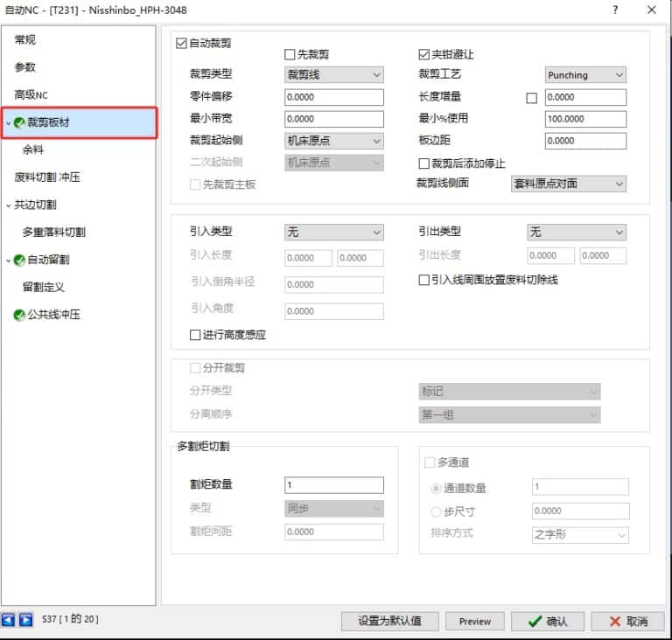Enable 进行高度感应 checkbox
This screenshot has height=640, width=672.
pyautogui.click(x=195, y=334)
